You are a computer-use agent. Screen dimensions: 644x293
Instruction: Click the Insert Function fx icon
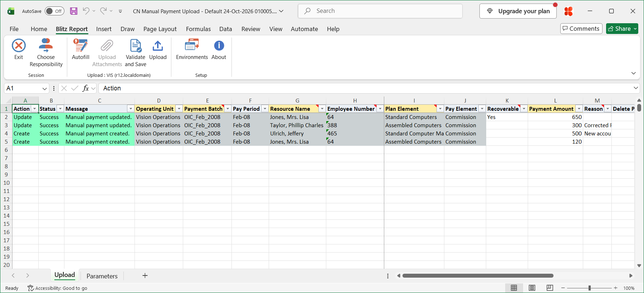pyautogui.click(x=86, y=88)
